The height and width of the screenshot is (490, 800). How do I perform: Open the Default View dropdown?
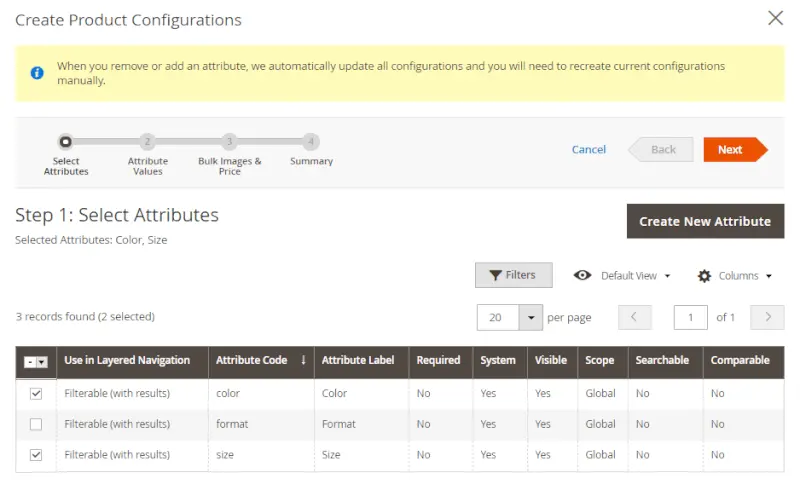click(x=621, y=276)
